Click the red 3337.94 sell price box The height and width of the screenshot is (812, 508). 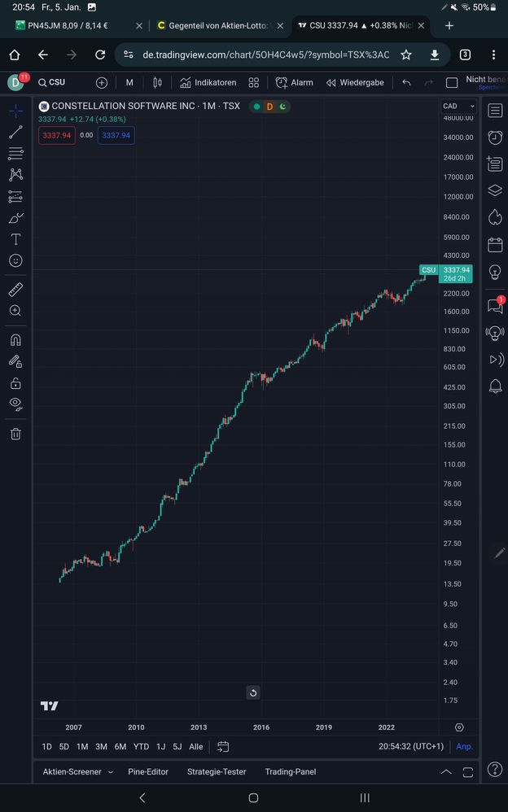pos(57,135)
